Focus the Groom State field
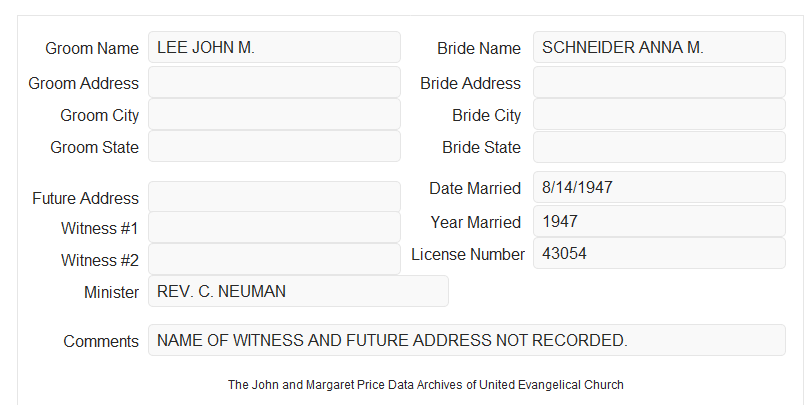This screenshot has height=405, width=805. (274, 146)
